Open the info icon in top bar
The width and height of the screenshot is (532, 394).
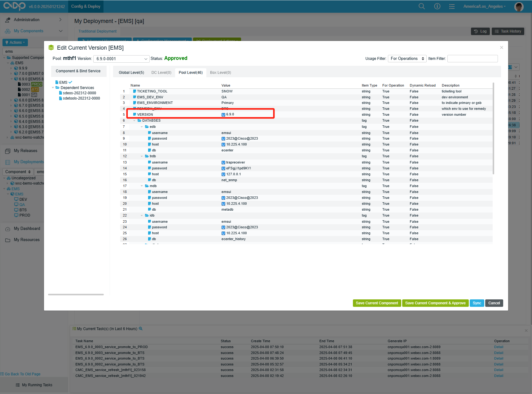pyautogui.click(x=437, y=6)
